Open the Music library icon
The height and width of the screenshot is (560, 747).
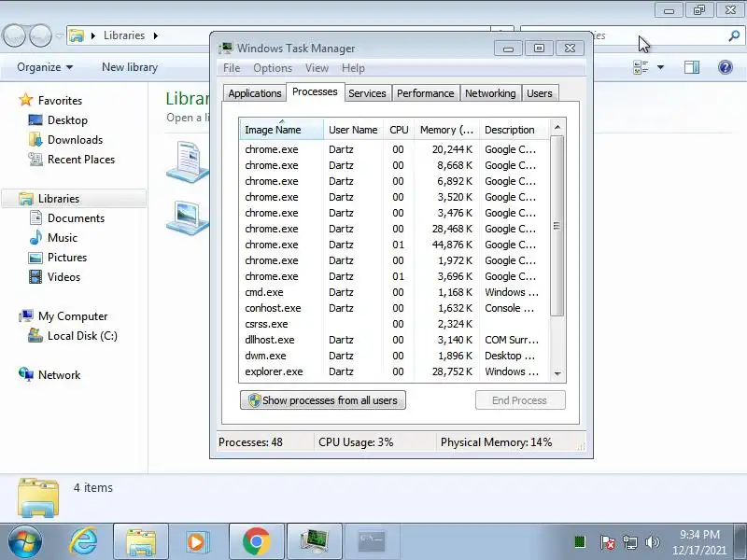tap(35, 238)
